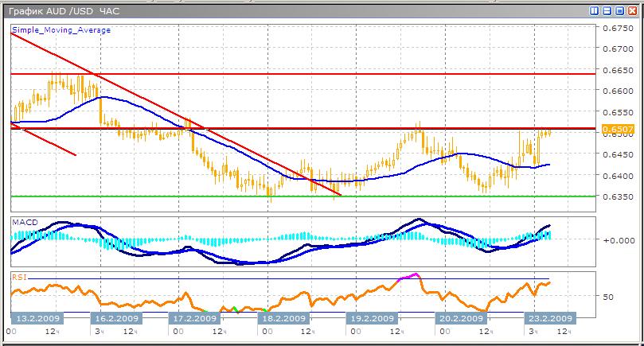Viewport: 644px width, 346px height.
Task: Select the Simple_Moving_Average indicator label
Action: click(60, 30)
